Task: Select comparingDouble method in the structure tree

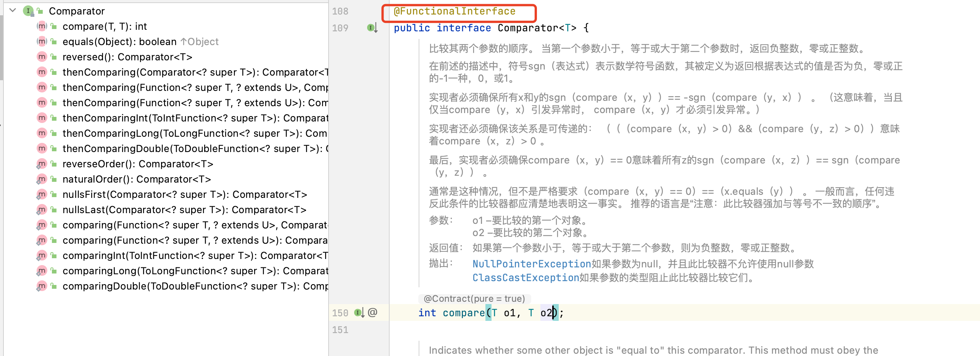Action: (x=195, y=286)
